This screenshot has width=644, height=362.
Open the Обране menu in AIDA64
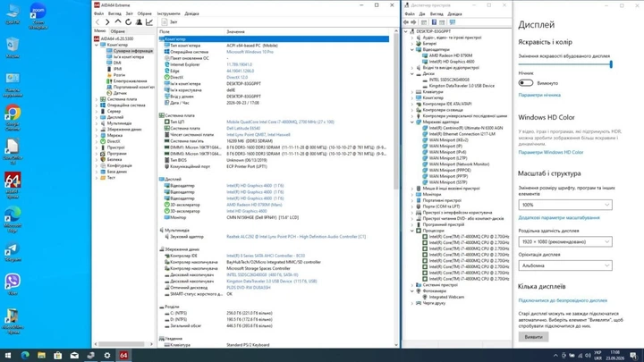click(144, 13)
